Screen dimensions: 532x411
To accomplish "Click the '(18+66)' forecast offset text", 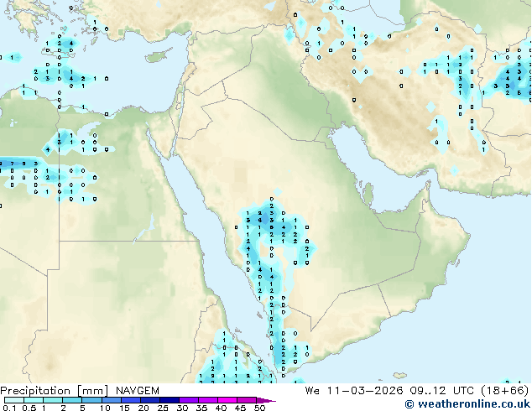I will (x=505, y=391).
